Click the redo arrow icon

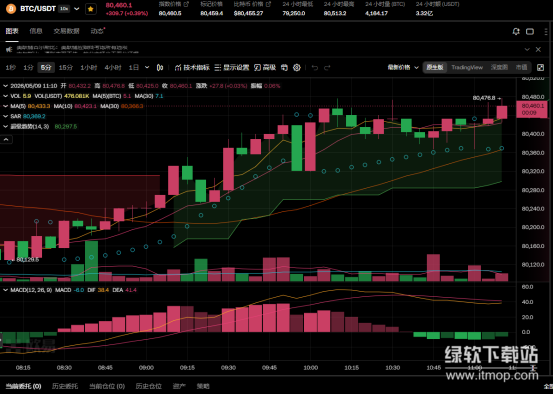click(327, 67)
